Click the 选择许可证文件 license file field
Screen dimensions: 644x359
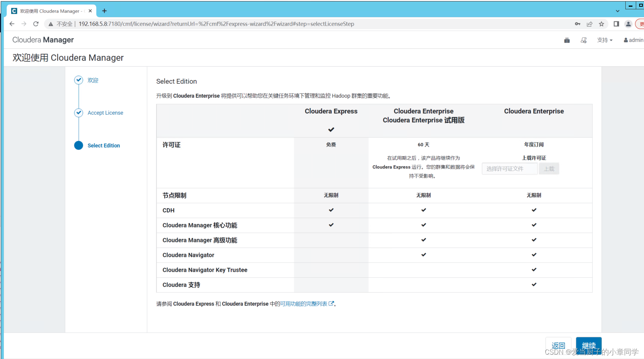tap(509, 169)
